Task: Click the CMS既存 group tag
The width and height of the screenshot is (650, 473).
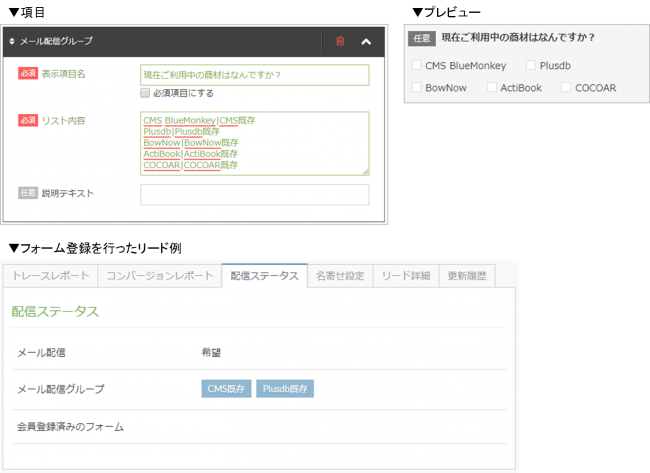Action: tap(226, 389)
